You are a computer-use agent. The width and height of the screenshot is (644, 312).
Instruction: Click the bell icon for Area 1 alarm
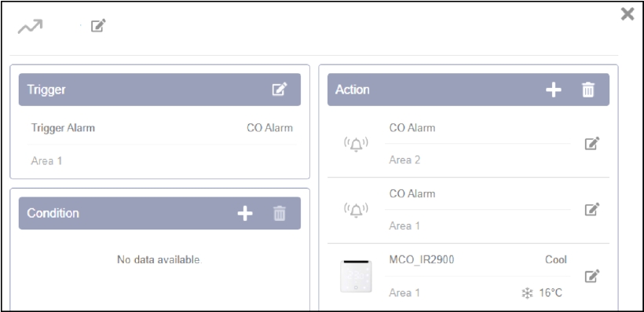[356, 210]
